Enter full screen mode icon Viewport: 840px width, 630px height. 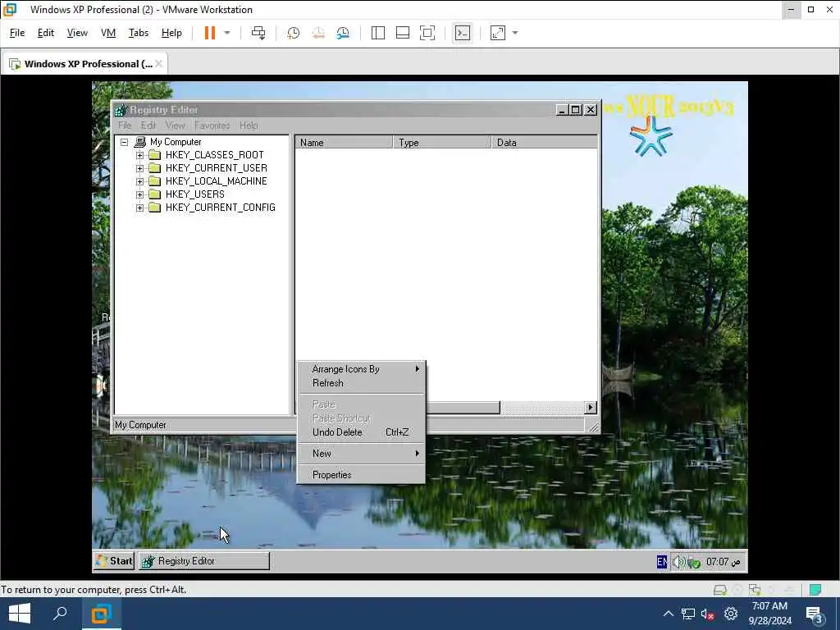[x=427, y=33]
